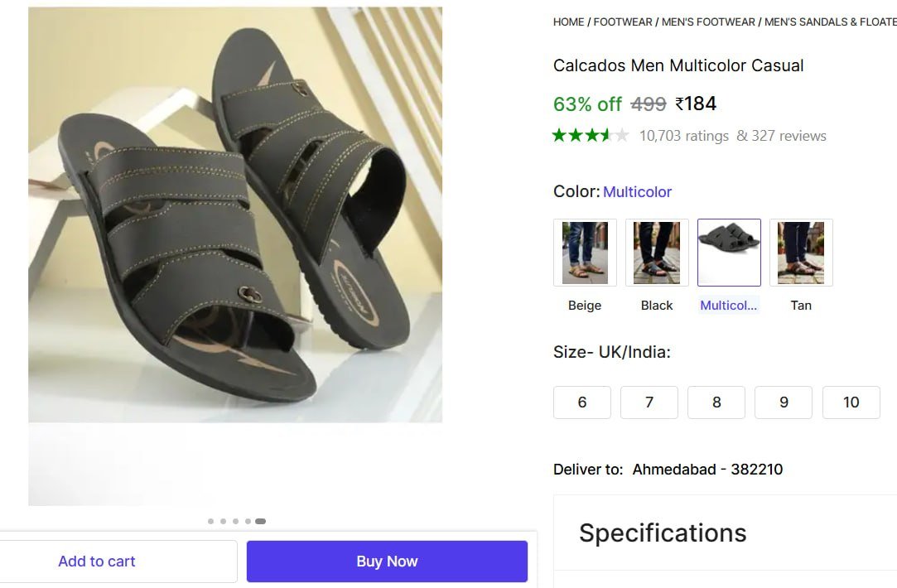Pick size 10
This screenshot has width=897, height=588.
click(851, 402)
